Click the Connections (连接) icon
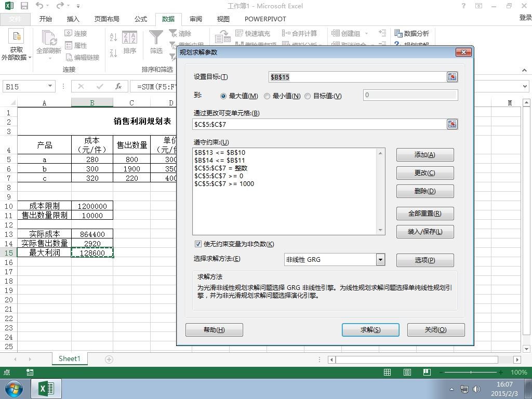 pos(68,33)
